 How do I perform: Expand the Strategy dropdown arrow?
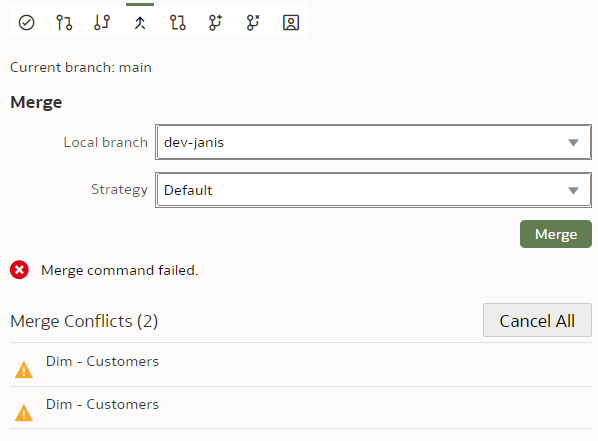pyautogui.click(x=573, y=190)
